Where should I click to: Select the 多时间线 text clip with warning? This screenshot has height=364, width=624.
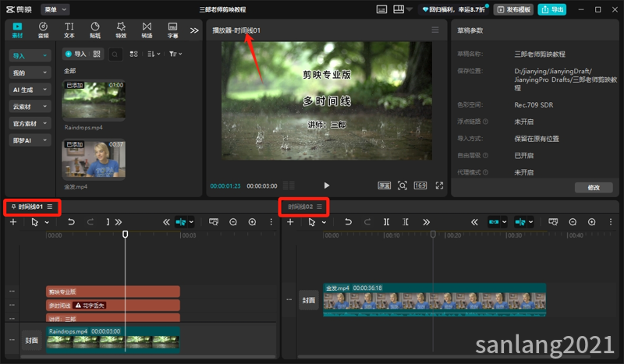click(x=113, y=305)
